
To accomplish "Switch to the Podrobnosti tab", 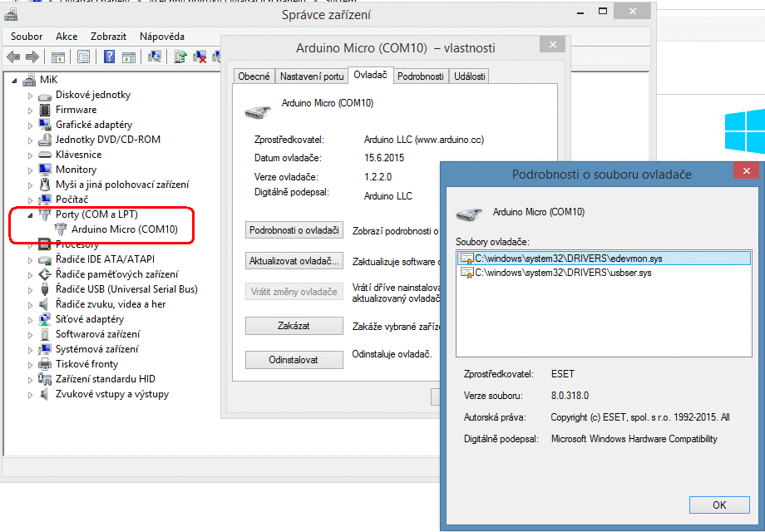I will click(421, 76).
